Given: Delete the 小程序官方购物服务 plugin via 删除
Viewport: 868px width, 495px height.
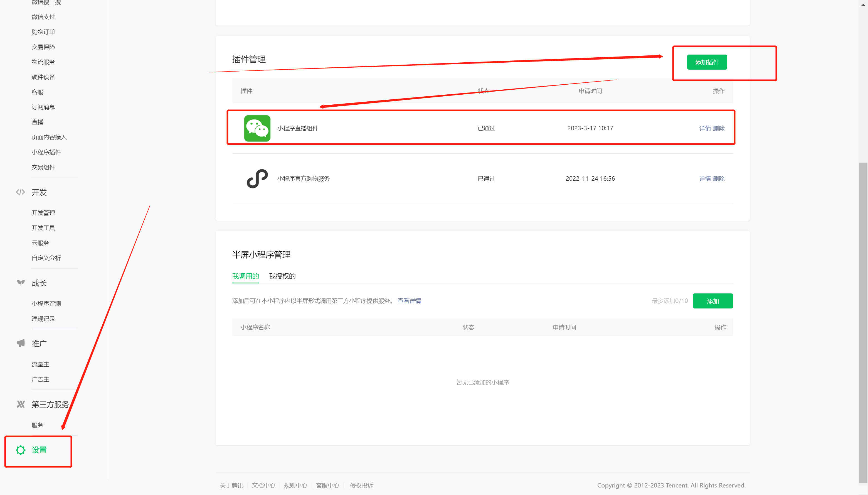Looking at the screenshot, I should point(719,178).
